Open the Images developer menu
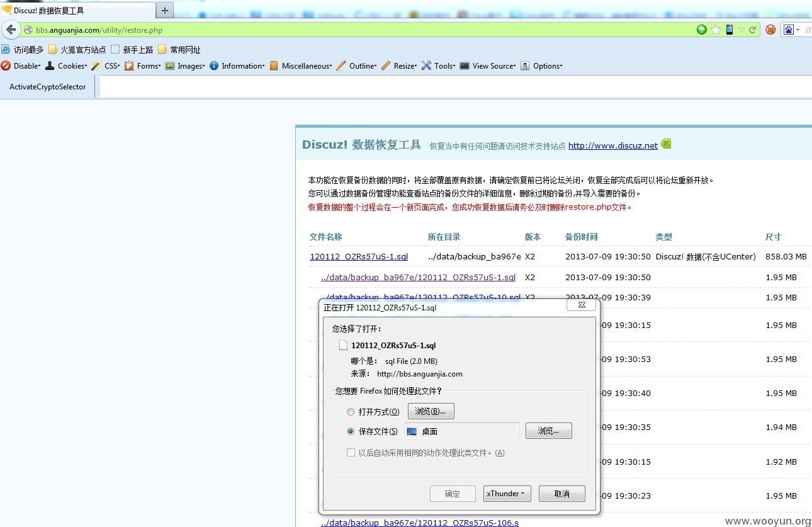 (185, 65)
